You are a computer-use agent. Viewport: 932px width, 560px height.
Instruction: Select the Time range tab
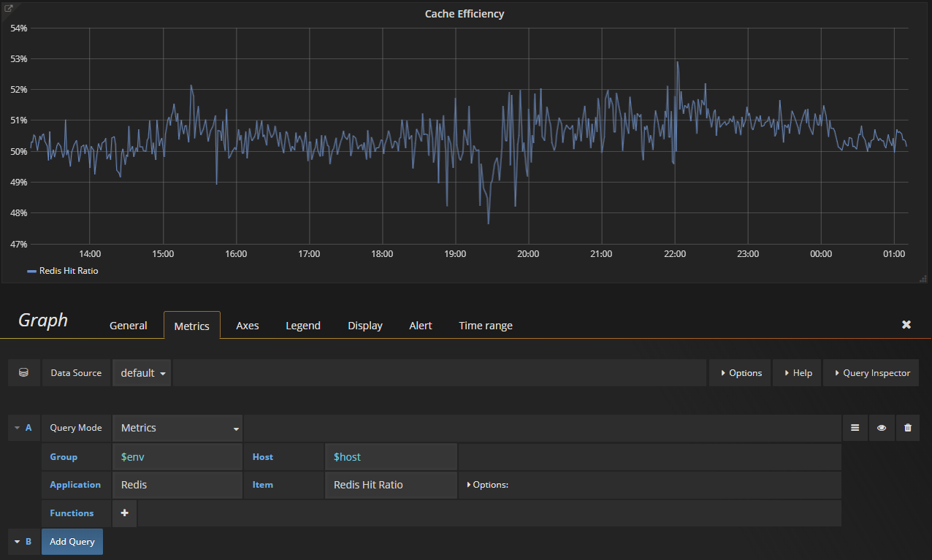(485, 326)
